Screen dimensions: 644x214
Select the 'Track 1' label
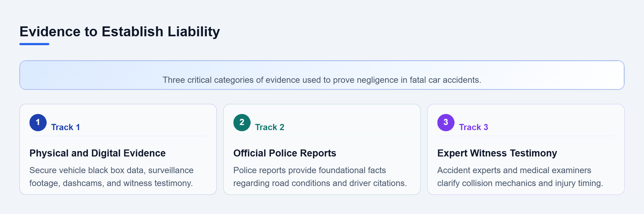(x=65, y=127)
